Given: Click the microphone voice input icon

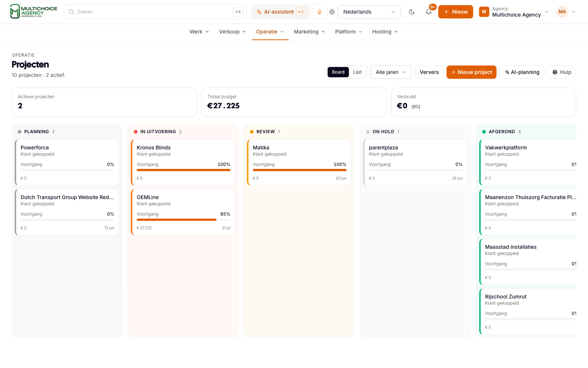Looking at the screenshot, I should coord(319,12).
